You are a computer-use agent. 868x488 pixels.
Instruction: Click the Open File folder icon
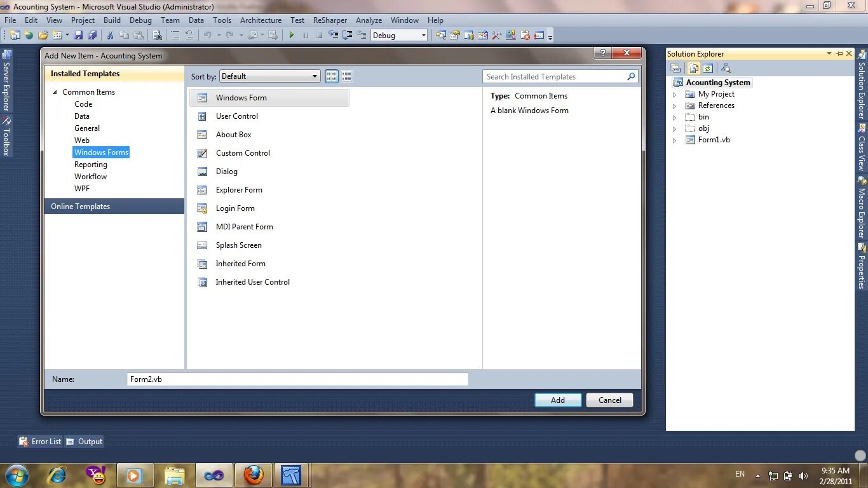[x=43, y=36]
